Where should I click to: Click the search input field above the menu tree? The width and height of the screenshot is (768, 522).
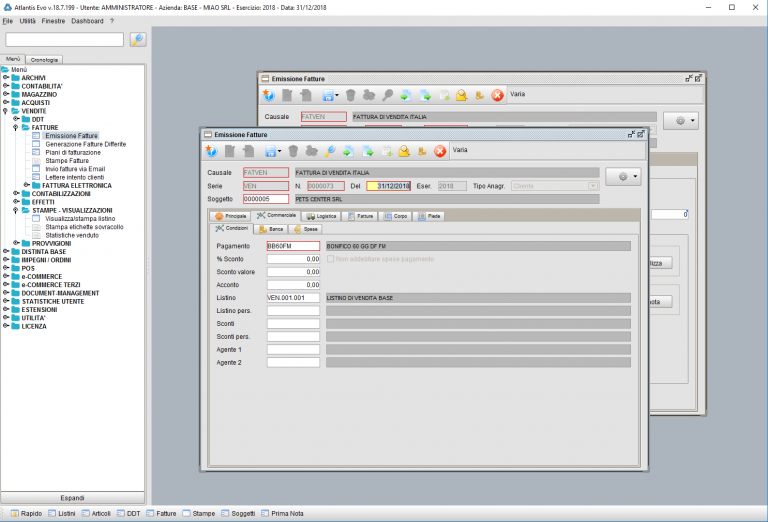[x=65, y=40]
